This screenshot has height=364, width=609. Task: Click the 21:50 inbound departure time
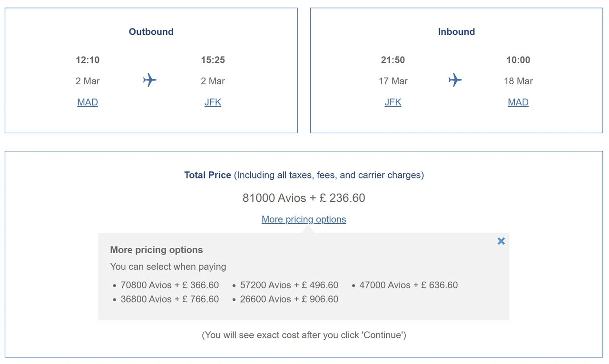coord(393,60)
